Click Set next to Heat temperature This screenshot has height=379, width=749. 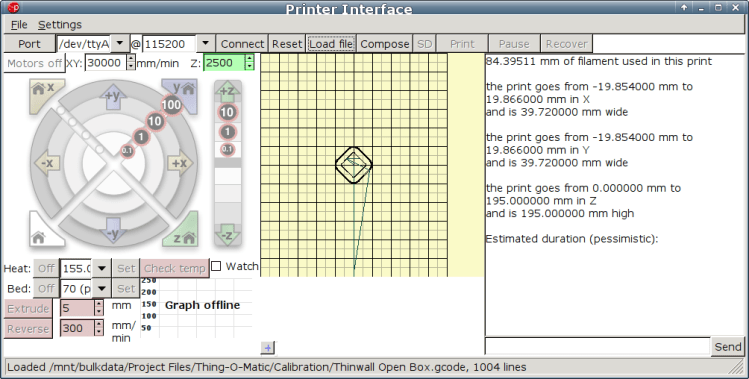click(x=126, y=268)
